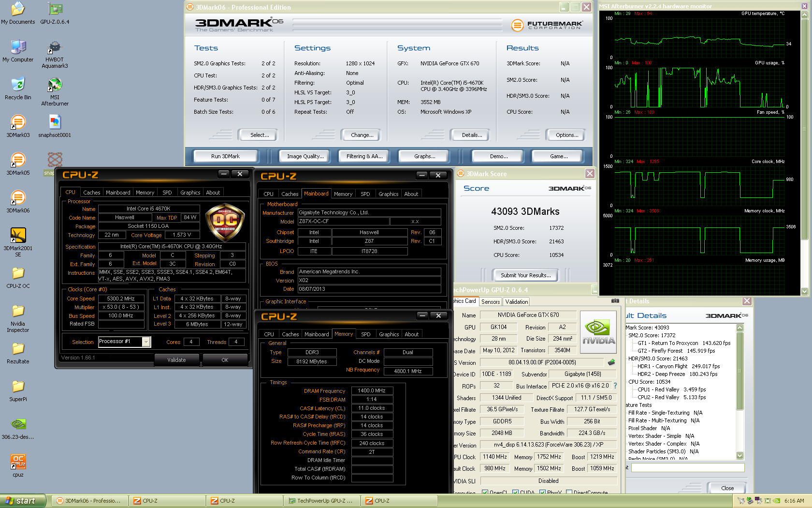Click the Bus Interface question mark icon
This screenshot has width=812, height=508.
tap(615, 386)
